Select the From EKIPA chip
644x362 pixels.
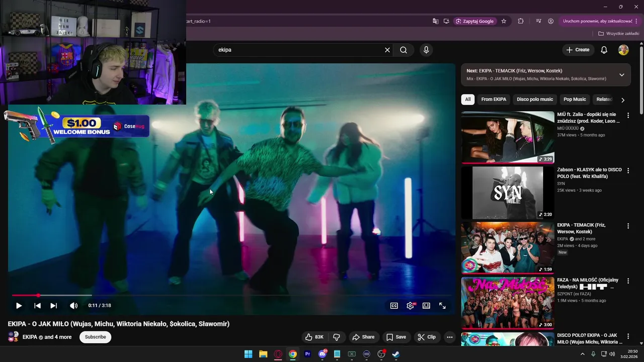494,99
